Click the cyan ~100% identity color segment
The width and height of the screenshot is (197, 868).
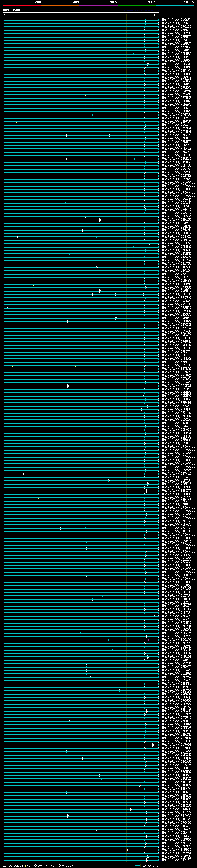pos(175,6)
